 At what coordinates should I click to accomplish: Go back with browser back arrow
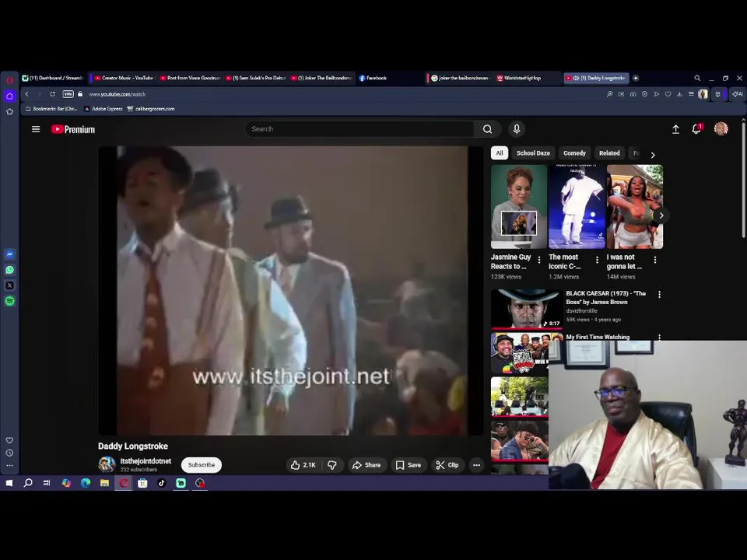click(x=27, y=94)
